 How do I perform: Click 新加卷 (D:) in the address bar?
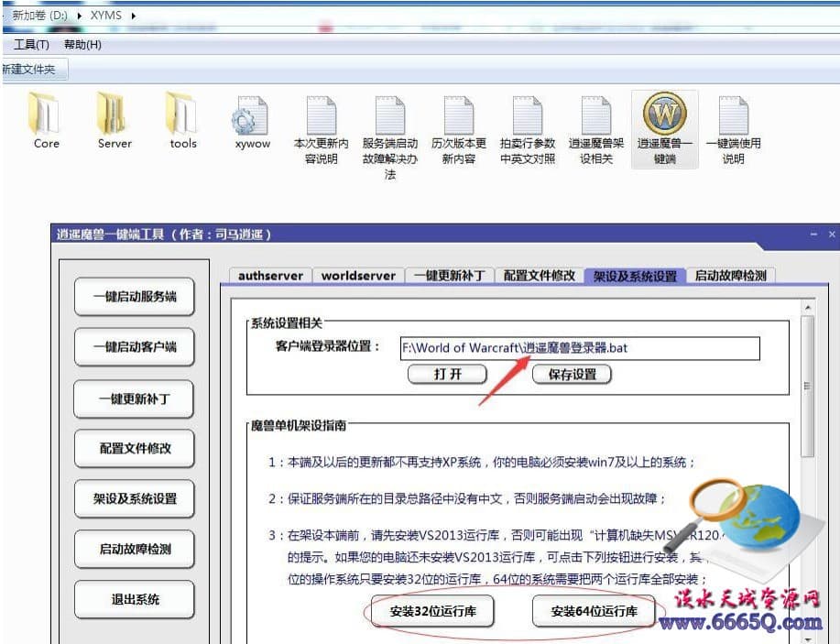coord(39,15)
